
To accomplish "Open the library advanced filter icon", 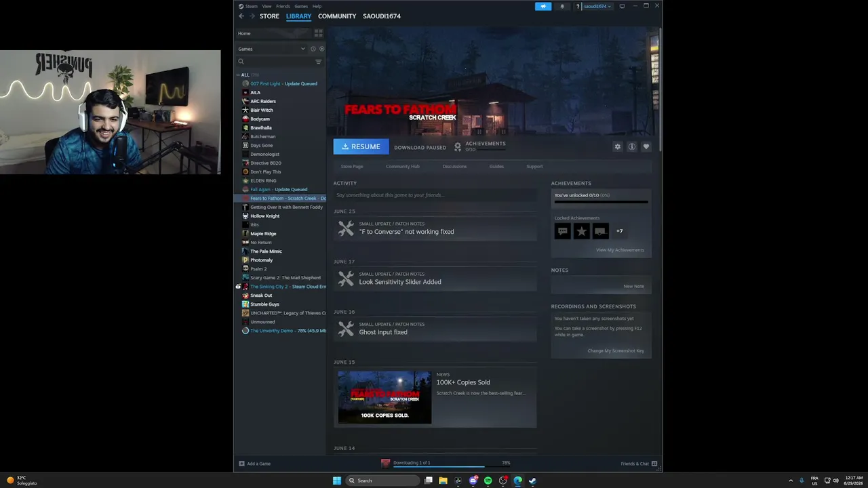I will 318,62.
